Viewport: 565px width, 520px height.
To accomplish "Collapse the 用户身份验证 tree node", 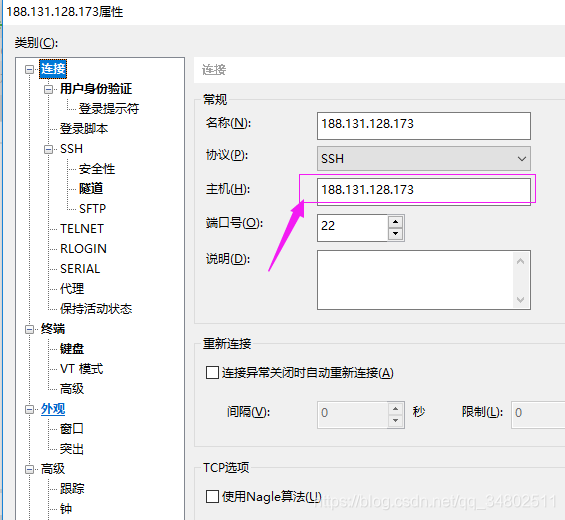I will pos(49,89).
